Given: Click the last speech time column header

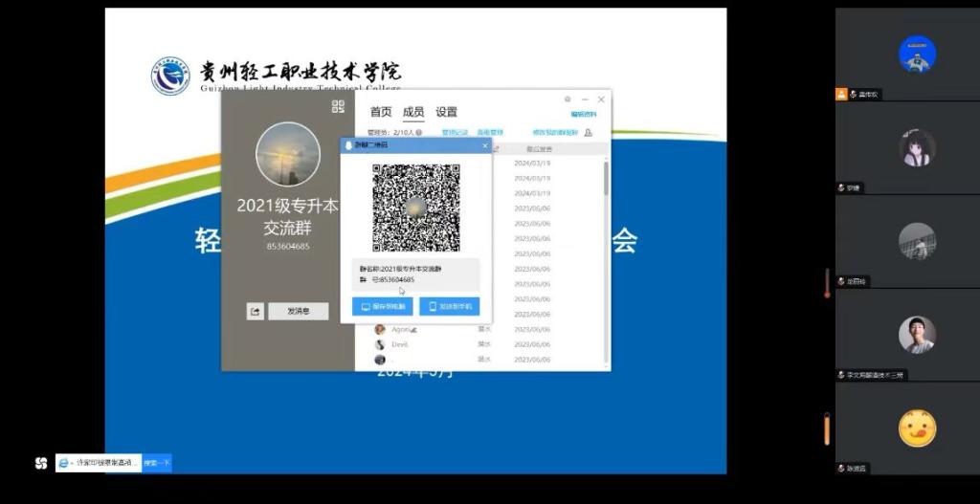Looking at the screenshot, I should (x=539, y=149).
